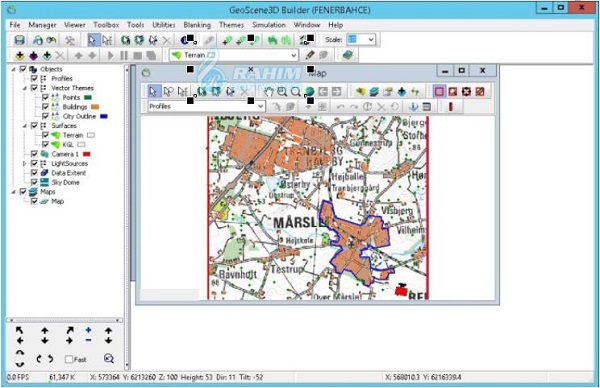Screen dimensions: 600x388
Task: Toggle the Points layer checkbox
Action: click(45, 98)
